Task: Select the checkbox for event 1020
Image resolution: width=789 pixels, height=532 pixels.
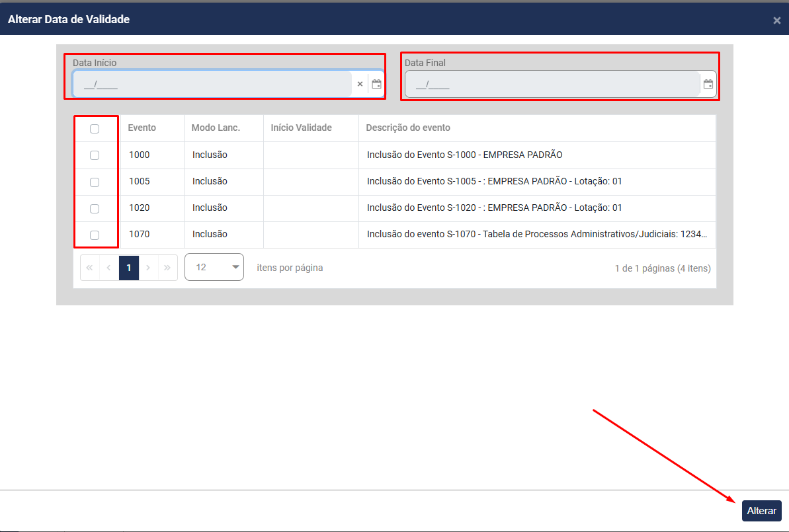Action: point(95,208)
